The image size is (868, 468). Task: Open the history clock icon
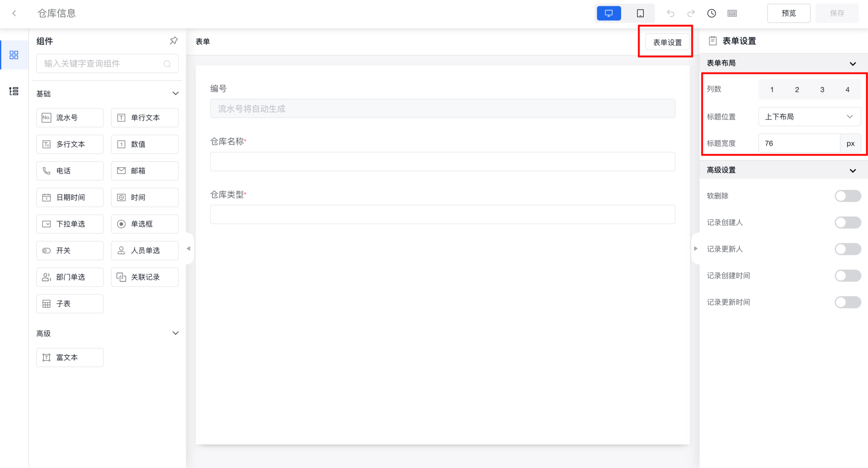712,14
